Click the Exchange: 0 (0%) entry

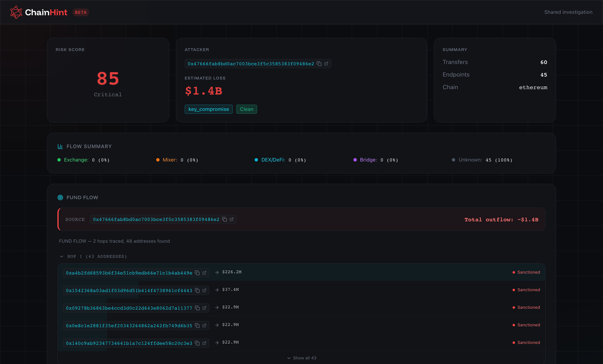tap(84, 160)
